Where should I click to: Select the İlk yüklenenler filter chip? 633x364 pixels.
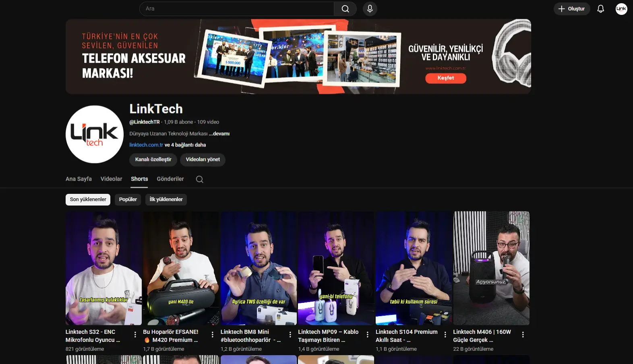(166, 199)
